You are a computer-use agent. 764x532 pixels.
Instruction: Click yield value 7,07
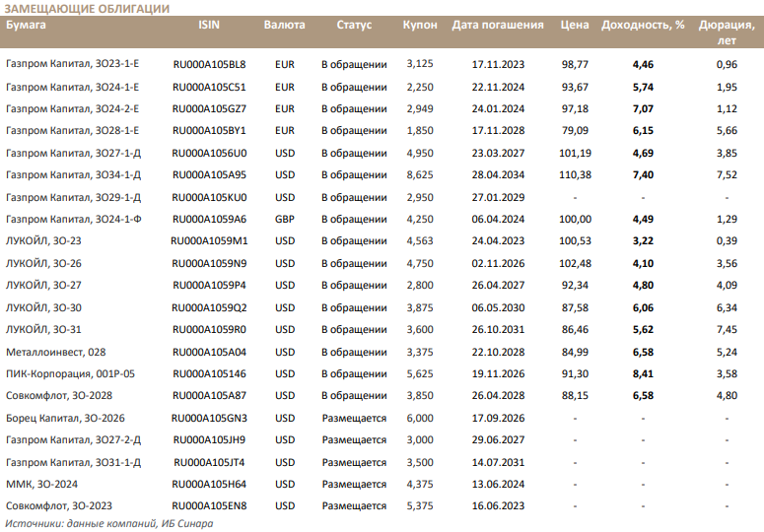pos(643,109)
